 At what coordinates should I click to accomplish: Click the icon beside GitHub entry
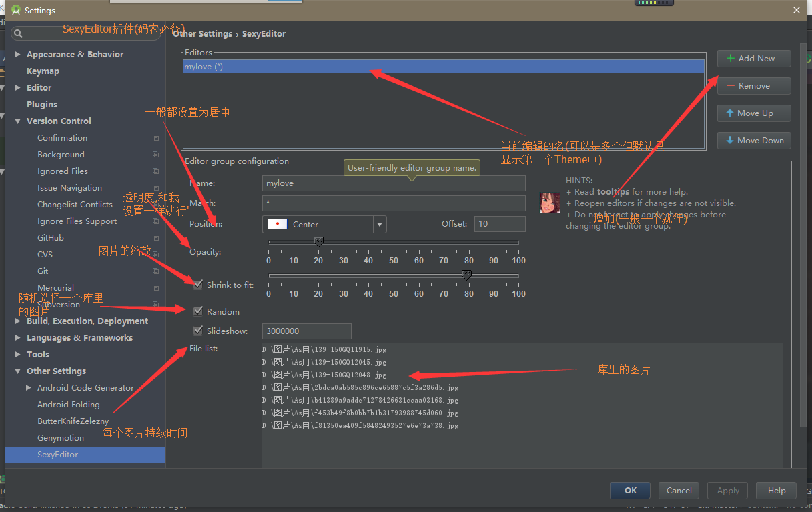[x=155, y=238]
